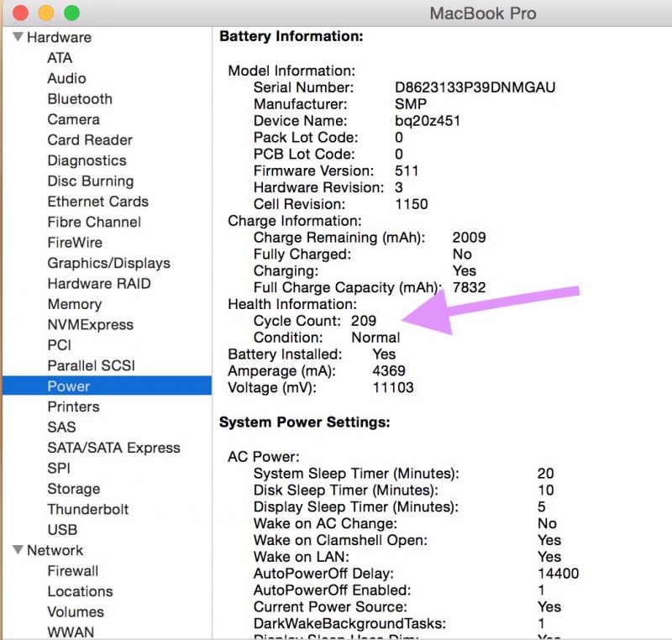Select SPI in the sidebar
The width and height of the screenshot is (672, 640).
[59, 468]
